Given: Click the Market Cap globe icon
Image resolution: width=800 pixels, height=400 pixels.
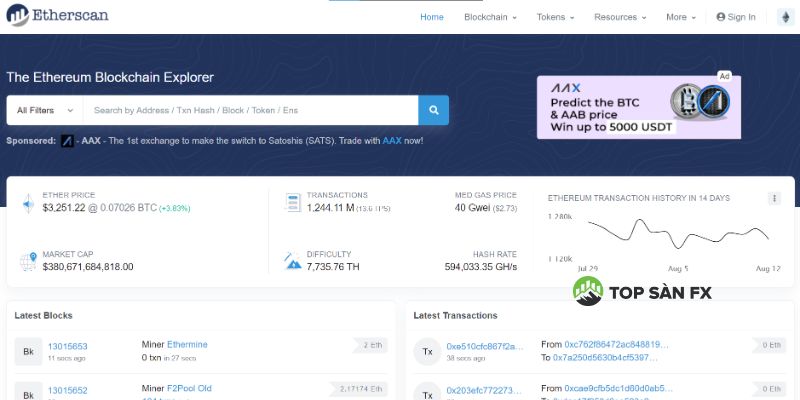Looking at the screenshot, I should [28, 261].
